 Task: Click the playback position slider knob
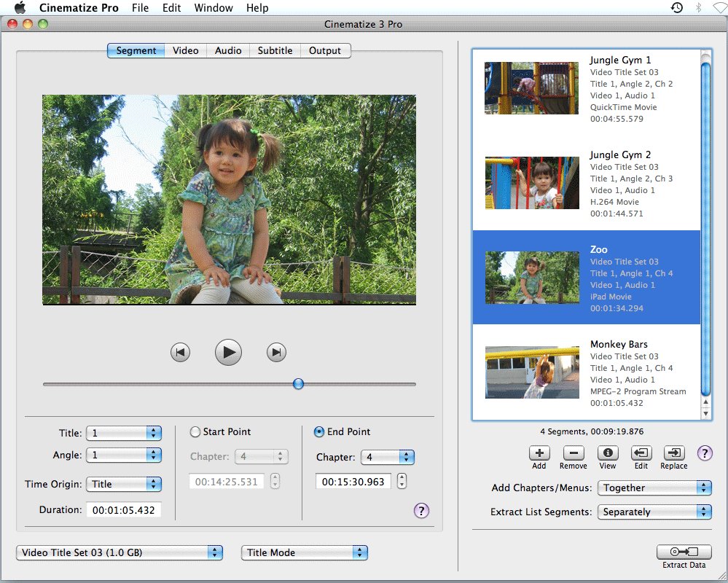(x=298, y=384)
